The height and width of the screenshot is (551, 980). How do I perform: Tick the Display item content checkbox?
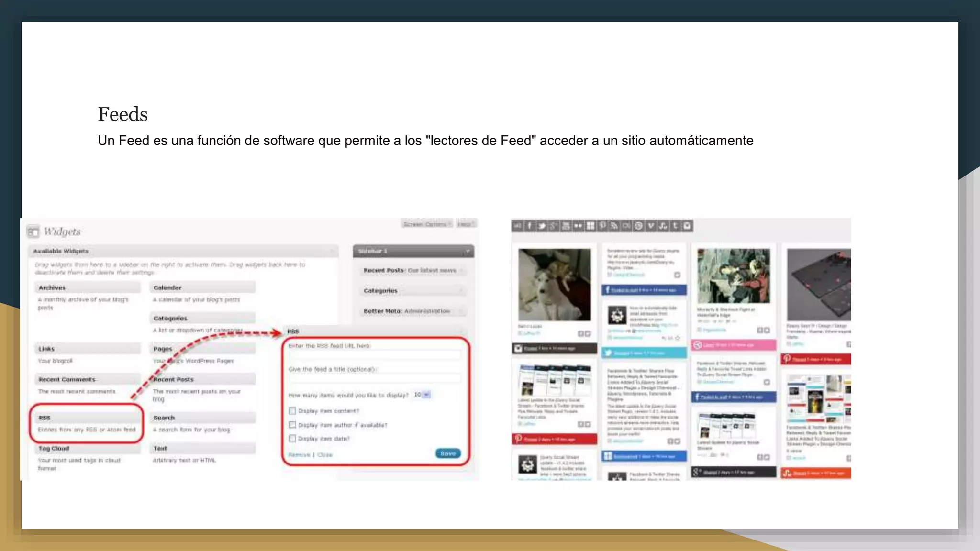tap(292, 411)
